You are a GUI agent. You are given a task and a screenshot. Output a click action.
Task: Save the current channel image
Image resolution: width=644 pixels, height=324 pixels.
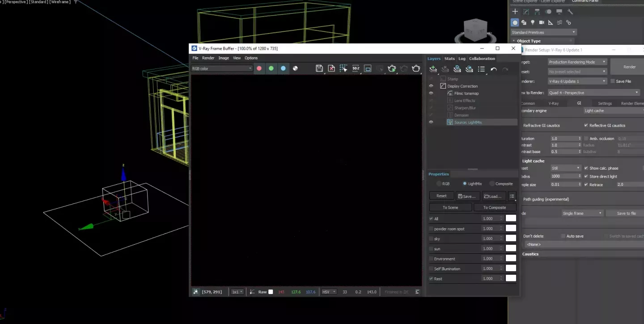point(319,68)
